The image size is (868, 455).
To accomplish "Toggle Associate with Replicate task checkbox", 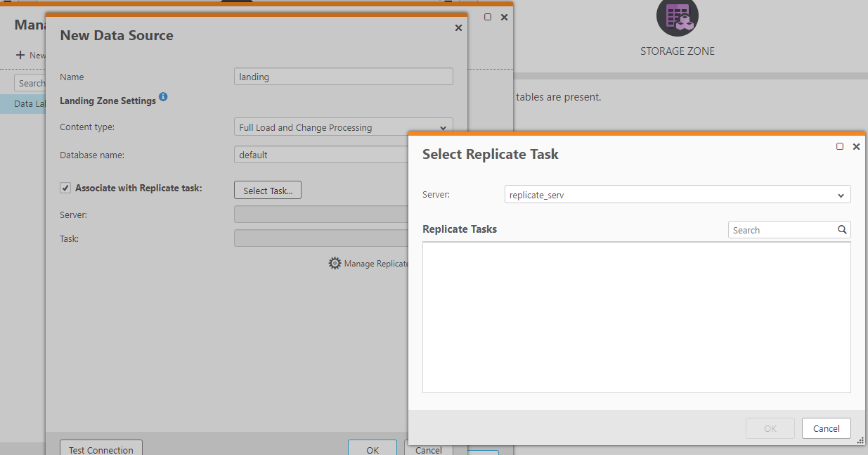I will coord(65,188).
